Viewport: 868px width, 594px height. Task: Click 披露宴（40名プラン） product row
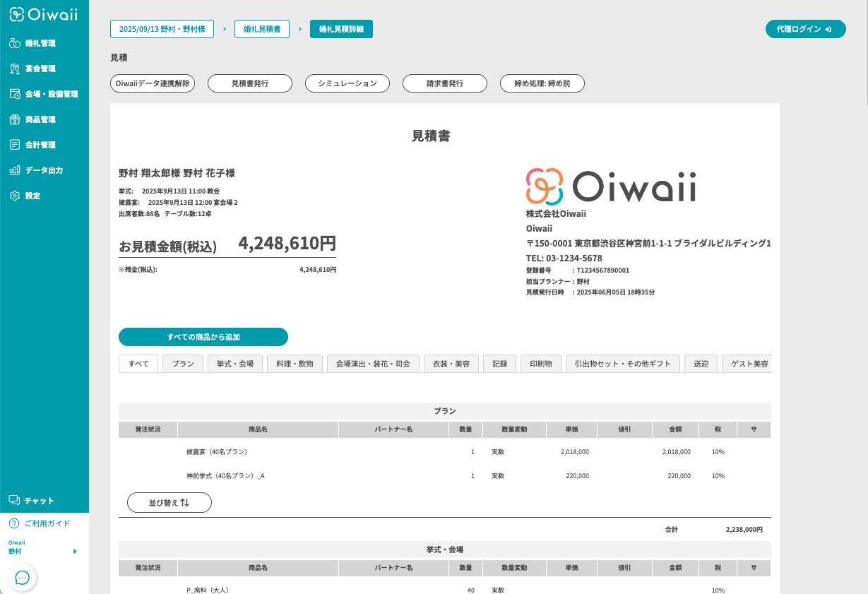(x=445, y=451)
